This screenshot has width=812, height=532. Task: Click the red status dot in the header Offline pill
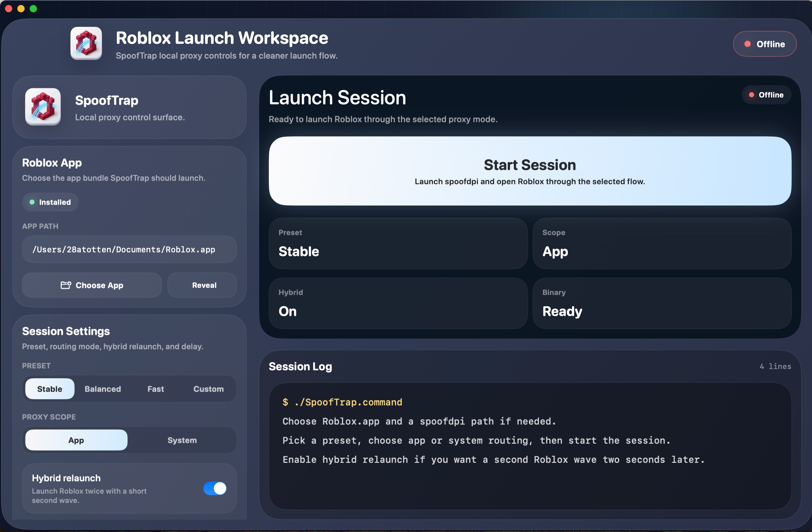coord(748,44)
